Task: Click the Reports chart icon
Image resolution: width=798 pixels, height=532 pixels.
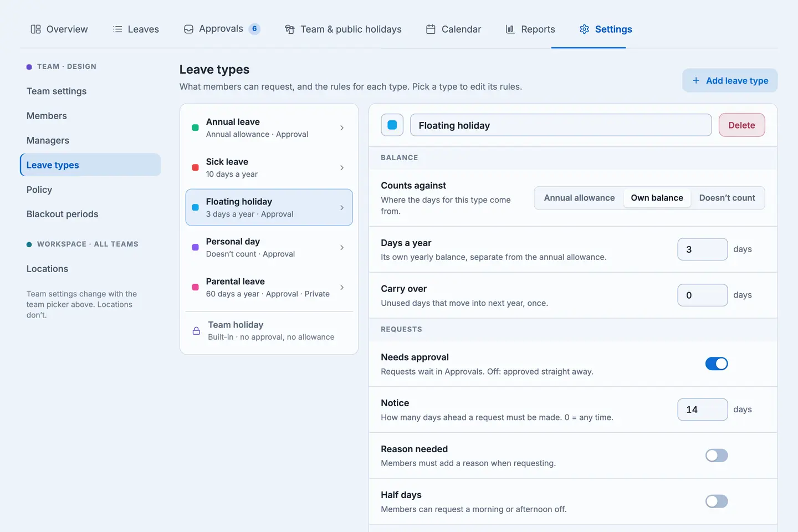Action: coord(510,29)
